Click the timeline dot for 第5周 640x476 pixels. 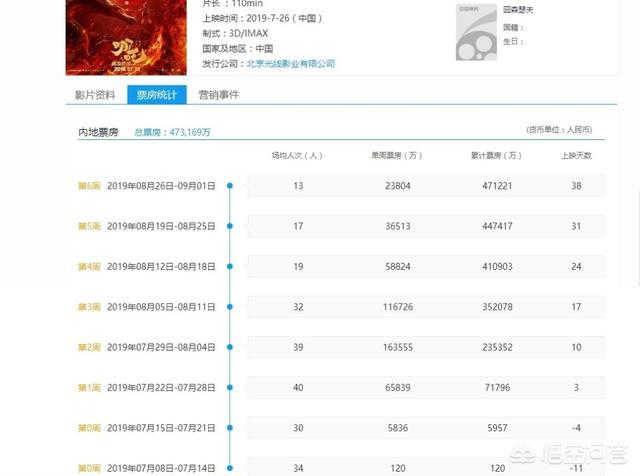230,226
